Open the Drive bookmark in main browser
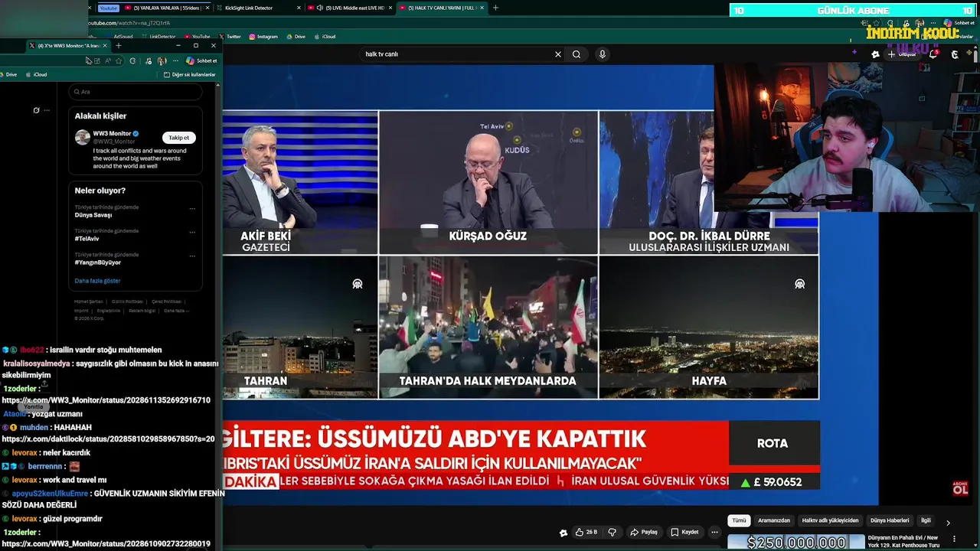The image size is (980, 551). (296, 37)
